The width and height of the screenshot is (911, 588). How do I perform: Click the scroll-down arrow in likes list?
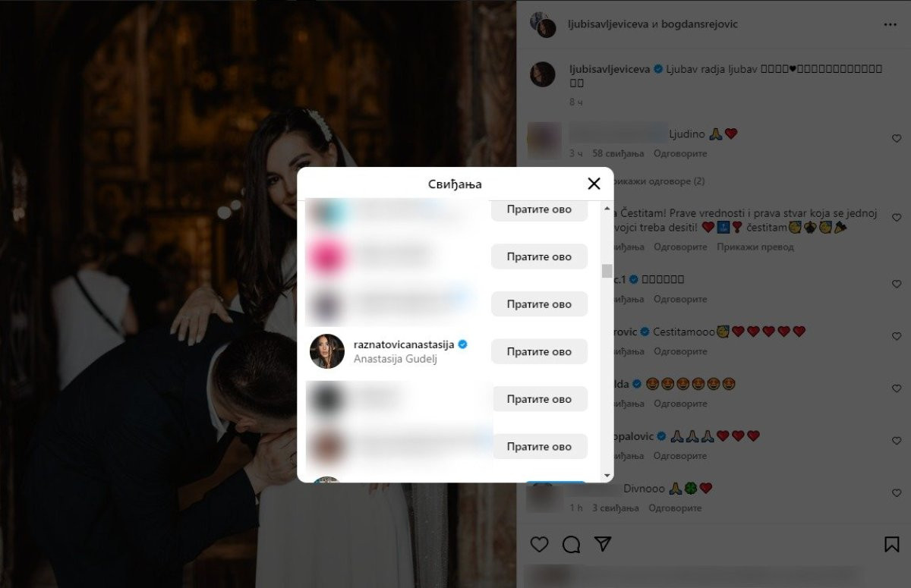pyautogui.click(x=607, y=475)
